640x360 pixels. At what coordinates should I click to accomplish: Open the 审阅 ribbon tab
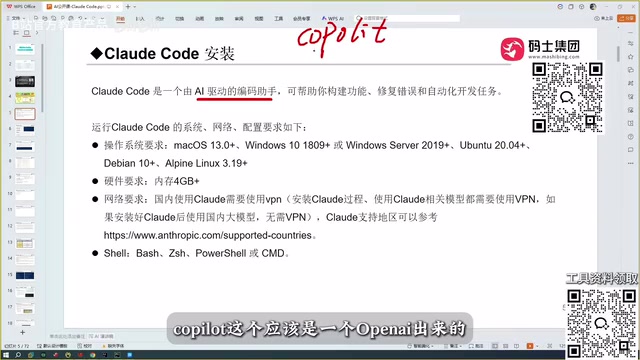(239, 19)
